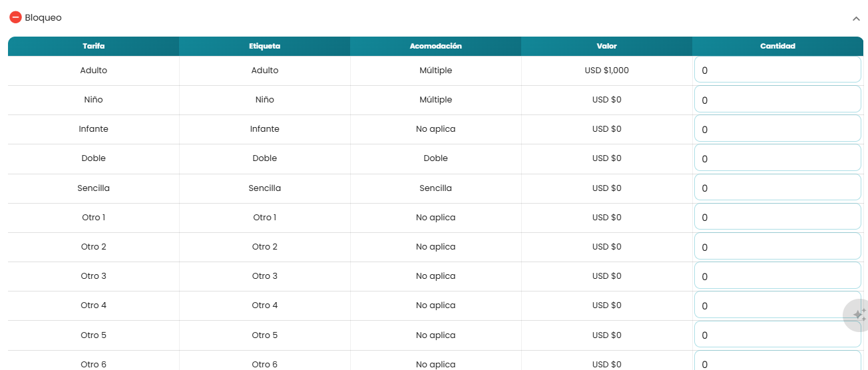Click the Bloqueo section title
Screen dimensions: 868x370
tap(43, 18)
